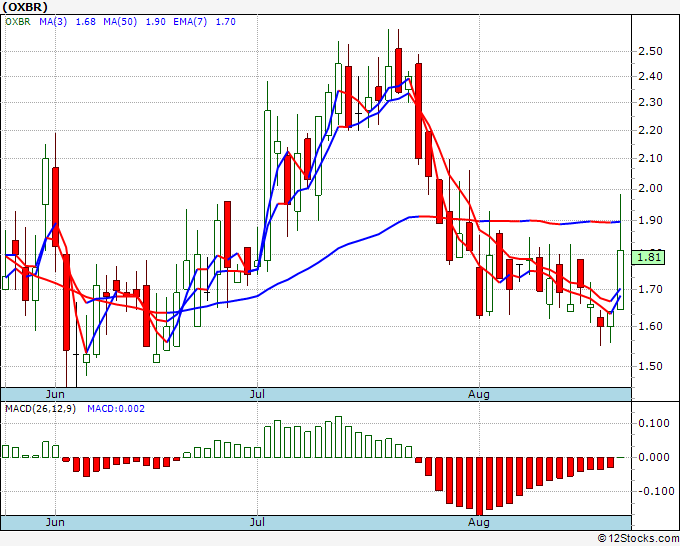Click Jun on the MACD panel time axis
The width and height of the screenshot is (680, 546).
coord(55,522)
